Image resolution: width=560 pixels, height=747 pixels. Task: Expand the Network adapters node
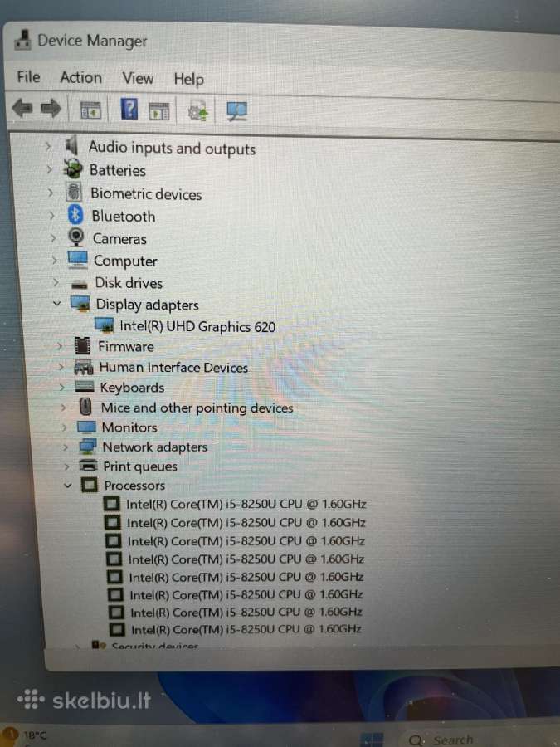(66, 447)
